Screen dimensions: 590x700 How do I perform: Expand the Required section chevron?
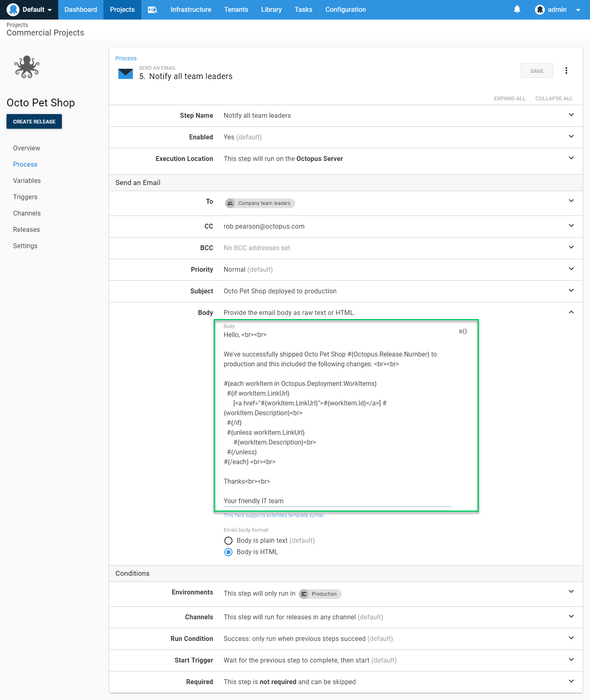[x=571, y=681]
